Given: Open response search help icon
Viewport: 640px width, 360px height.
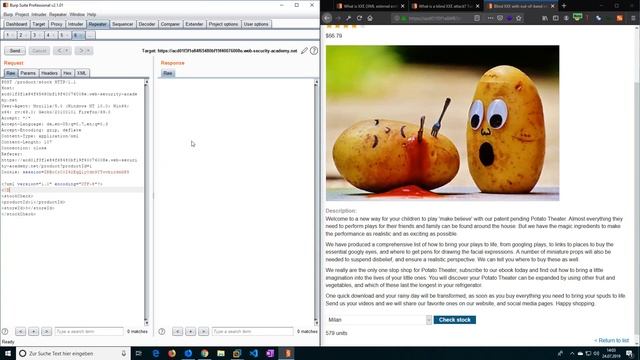Looking at the screenshot, I should (162, 331).
